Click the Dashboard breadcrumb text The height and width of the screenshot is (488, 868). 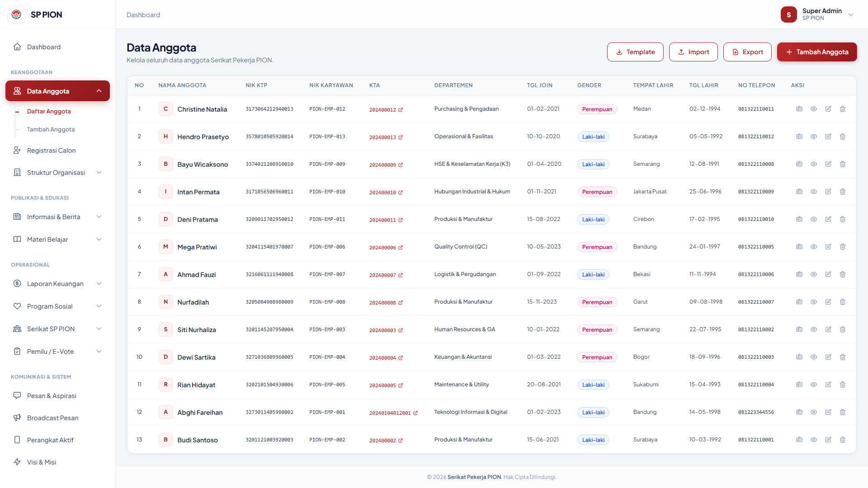(x=143, y=15)
